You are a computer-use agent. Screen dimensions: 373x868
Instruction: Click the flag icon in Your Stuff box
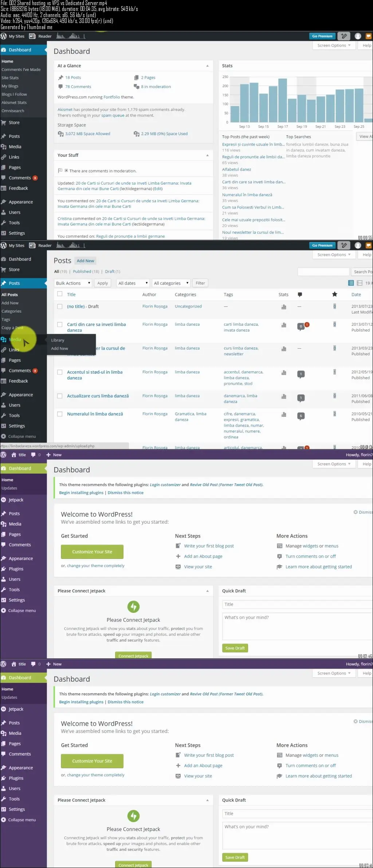[x=60, y=171]
